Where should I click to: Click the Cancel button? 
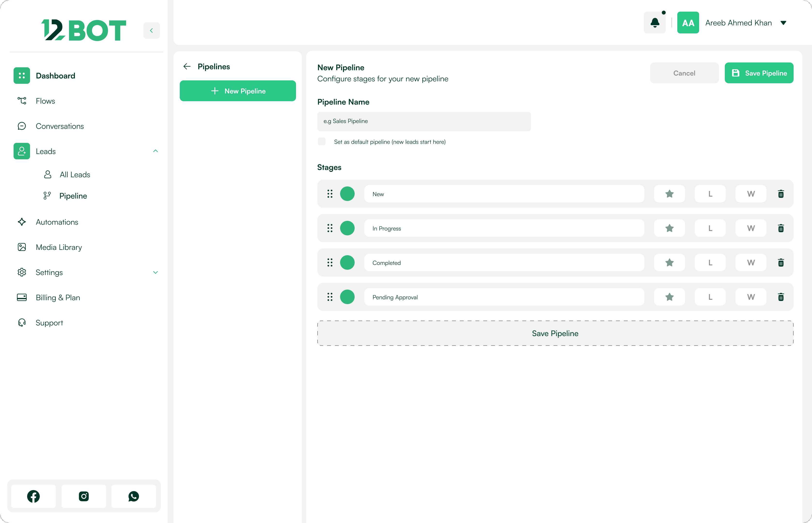pyautogui.click(x=684, y=73)
